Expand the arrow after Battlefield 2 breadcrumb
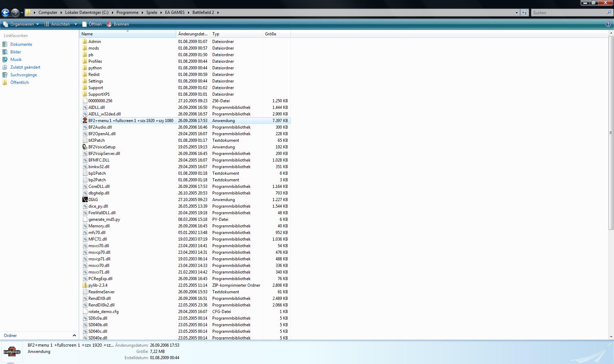 218,12
